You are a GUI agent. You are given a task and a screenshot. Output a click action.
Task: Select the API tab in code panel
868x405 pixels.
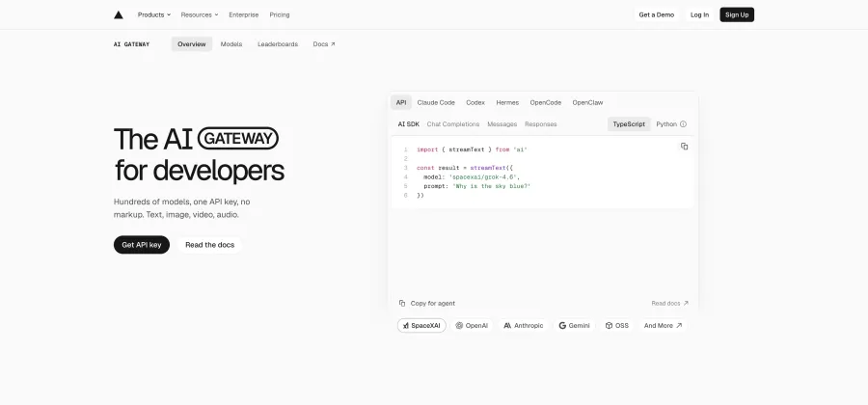[401, 102]
